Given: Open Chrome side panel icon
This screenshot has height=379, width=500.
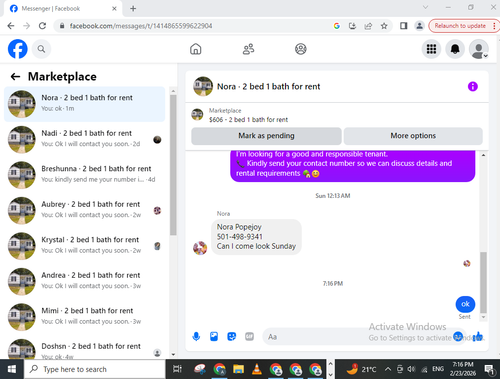Looking at the screenshot, I should tap(403, 26).
